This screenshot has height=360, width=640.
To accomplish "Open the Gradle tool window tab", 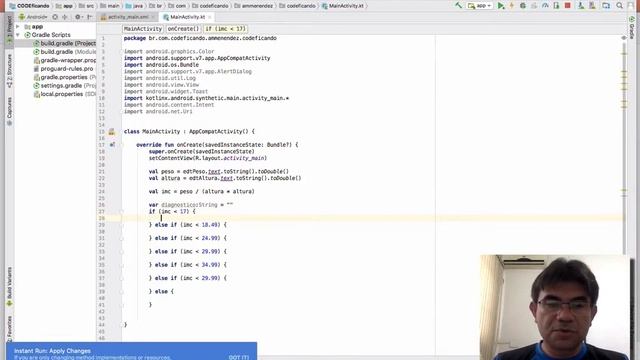I will coord(632,28).
